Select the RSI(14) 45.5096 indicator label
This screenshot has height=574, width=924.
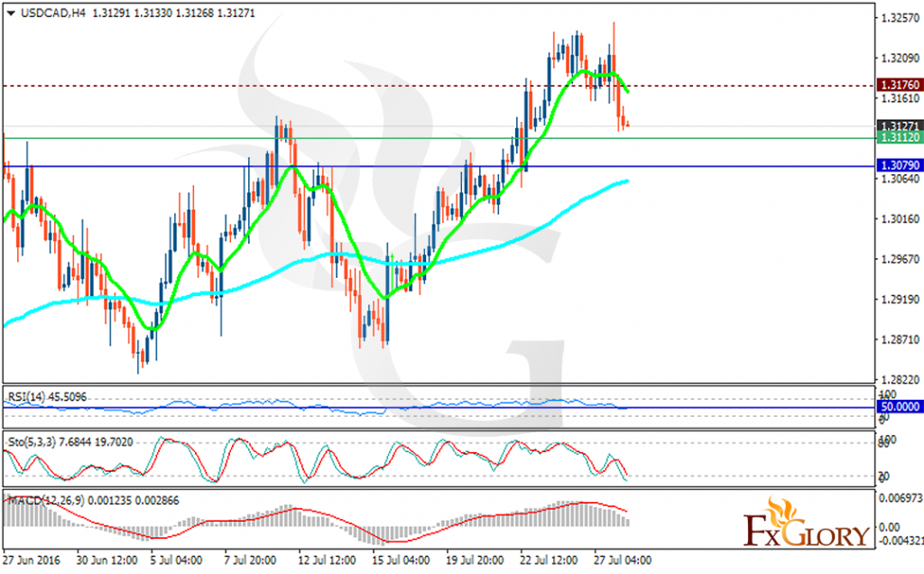pyautogui.click(x=47, y=397)
